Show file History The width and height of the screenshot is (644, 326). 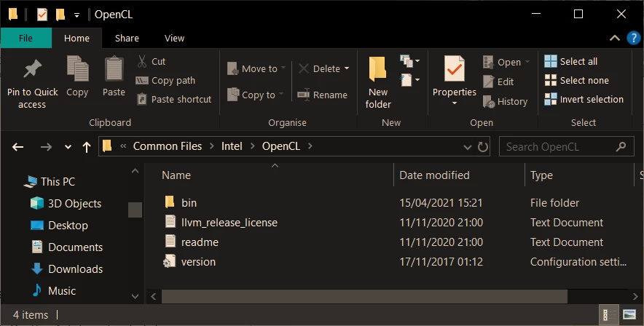(505, 101)
